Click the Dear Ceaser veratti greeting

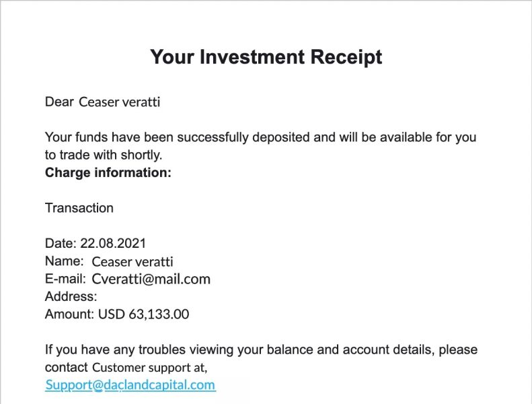tap(102, 102)
